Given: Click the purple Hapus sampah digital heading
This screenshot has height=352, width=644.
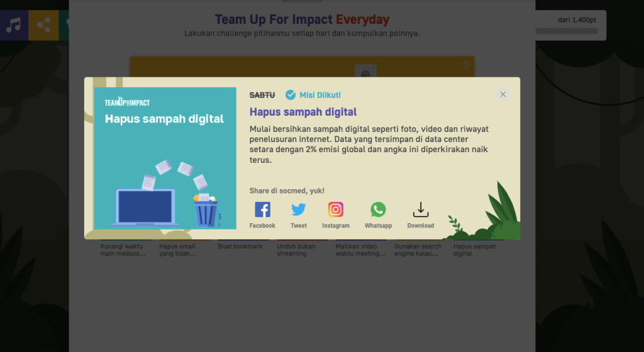Looking at the screenshot, I should click(303, 112).
